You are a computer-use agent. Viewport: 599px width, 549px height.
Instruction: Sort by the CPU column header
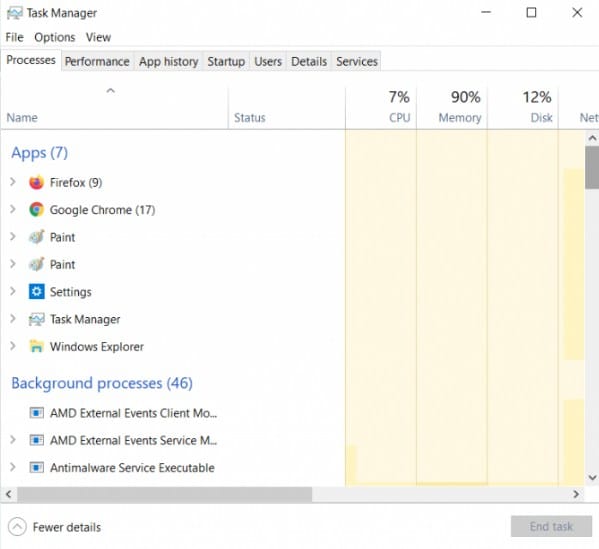381,108
